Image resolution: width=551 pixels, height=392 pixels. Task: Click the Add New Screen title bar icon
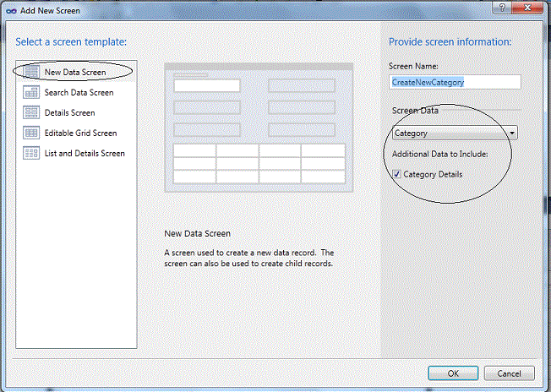coord(11,11)
